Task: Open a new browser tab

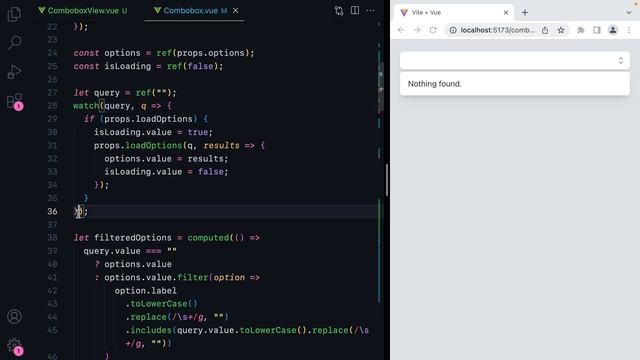Action: [525, 13]
